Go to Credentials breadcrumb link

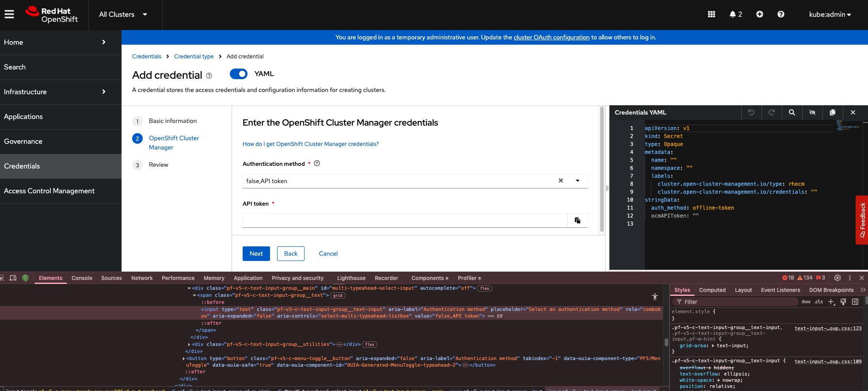[147, 57]
